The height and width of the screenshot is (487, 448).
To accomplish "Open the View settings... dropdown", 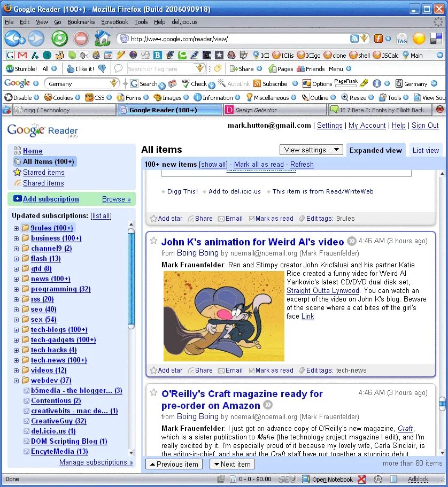I will 311,150.
